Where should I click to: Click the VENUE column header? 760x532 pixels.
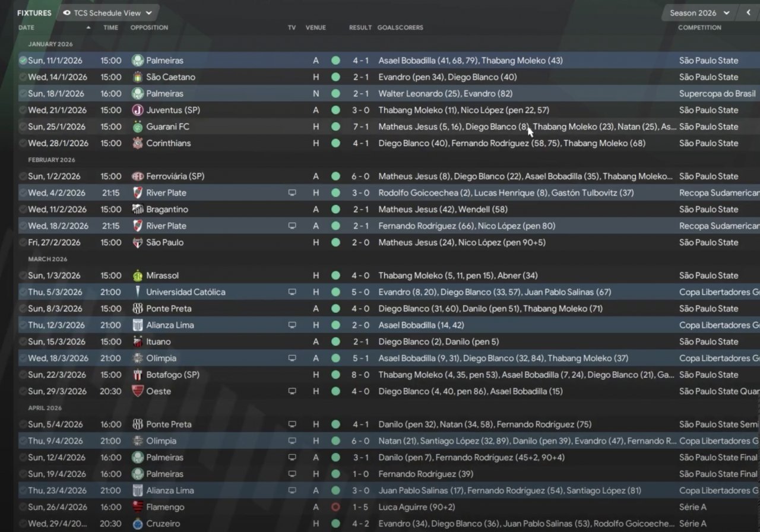tap(316, 27)
